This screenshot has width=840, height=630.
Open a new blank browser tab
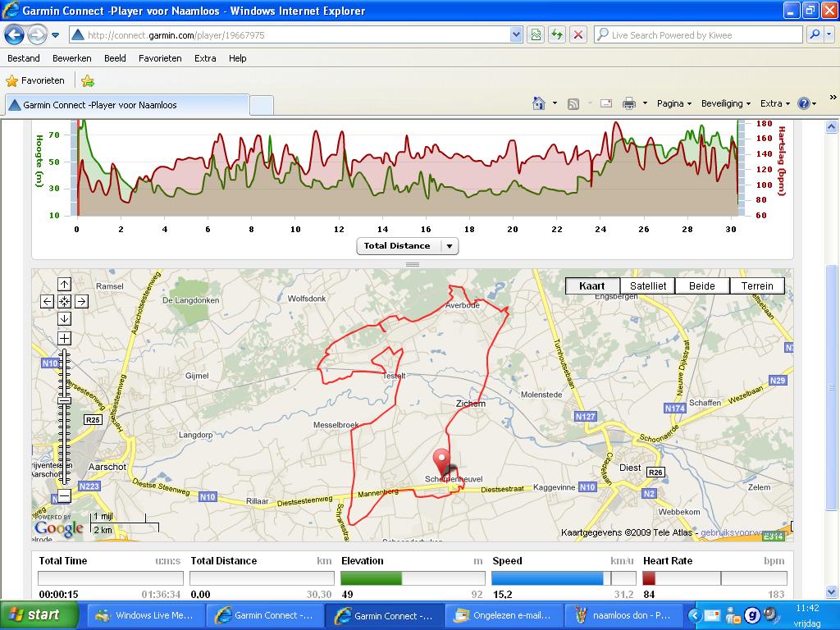262,105
